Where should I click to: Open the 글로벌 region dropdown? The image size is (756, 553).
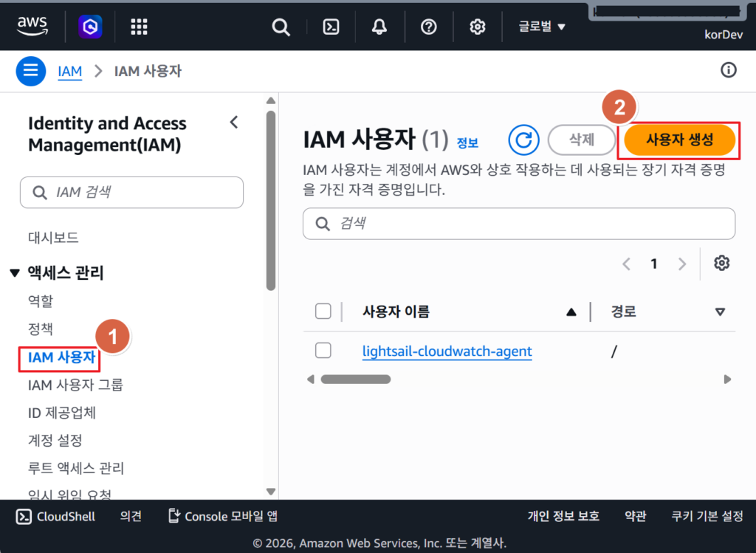pos(541,27)
